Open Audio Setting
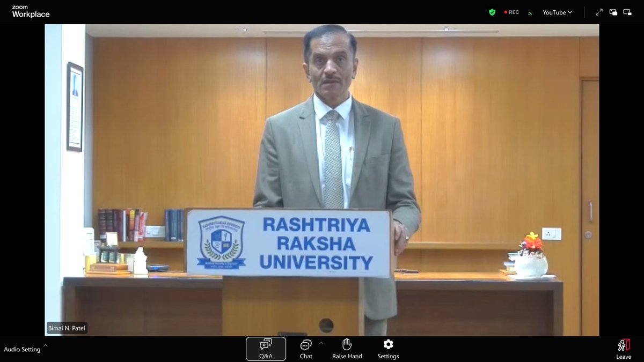644x362 pixels. [x=22, y=349]
